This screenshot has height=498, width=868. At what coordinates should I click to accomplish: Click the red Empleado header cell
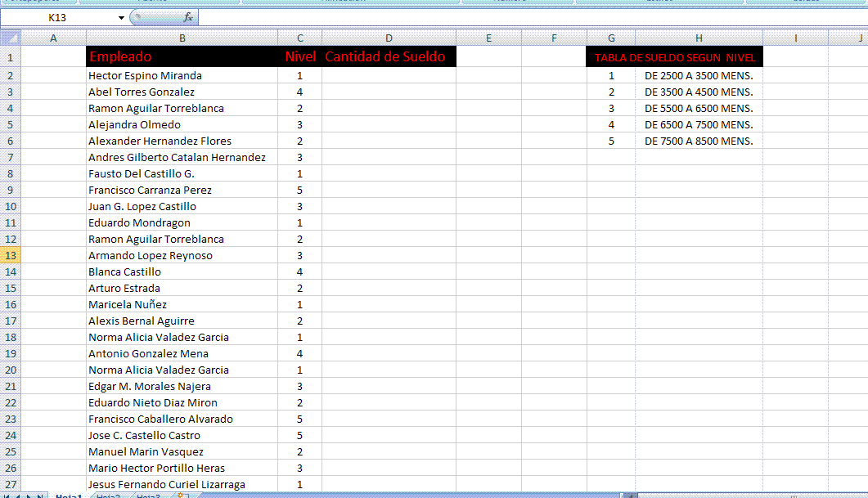[x=182, y=57]
